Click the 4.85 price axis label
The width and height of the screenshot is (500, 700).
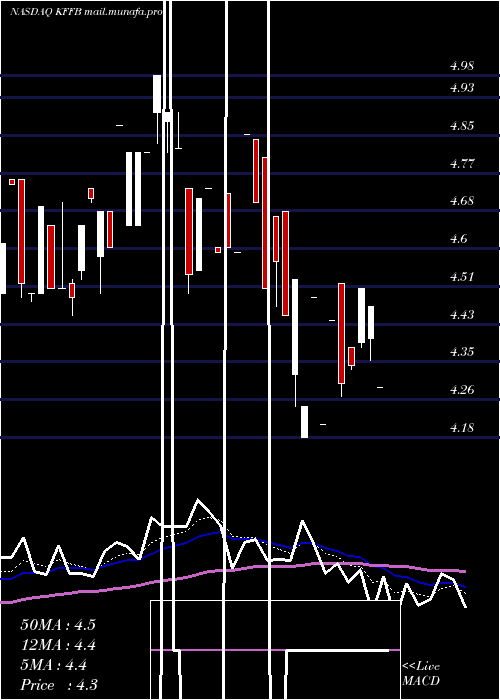(462, 125)
